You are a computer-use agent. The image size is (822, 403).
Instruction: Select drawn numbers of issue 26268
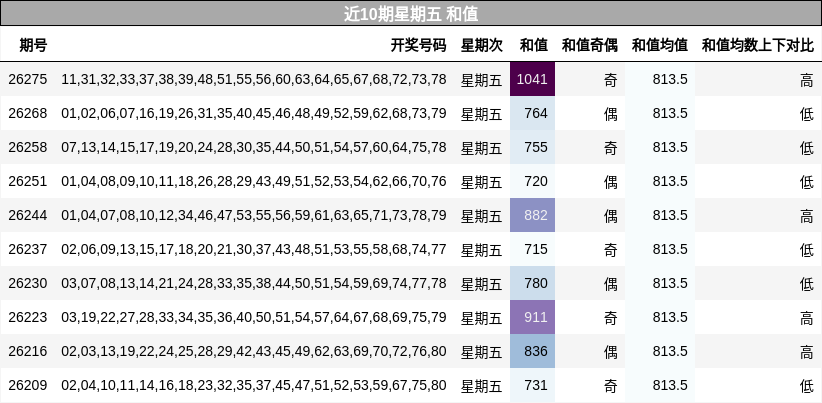(x=254, y=113)
